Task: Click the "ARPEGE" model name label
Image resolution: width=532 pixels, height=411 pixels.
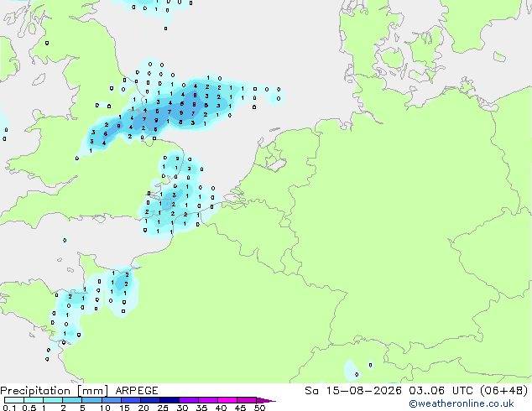Action: 137,391
